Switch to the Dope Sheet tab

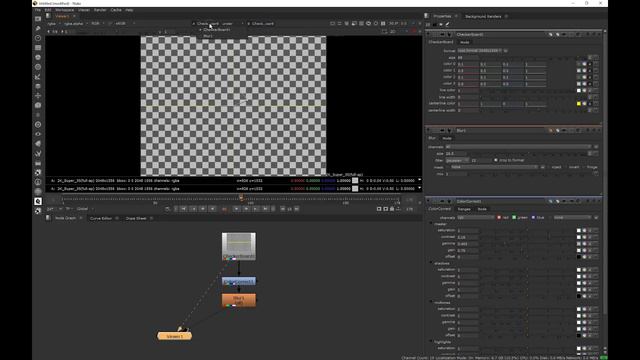[x=136, y=218]
